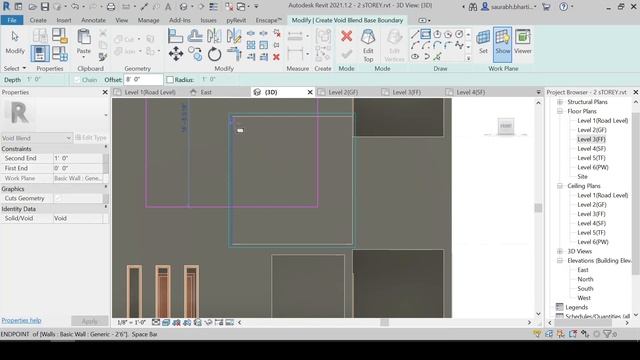Select the Rotate tool

click(214, 54)
